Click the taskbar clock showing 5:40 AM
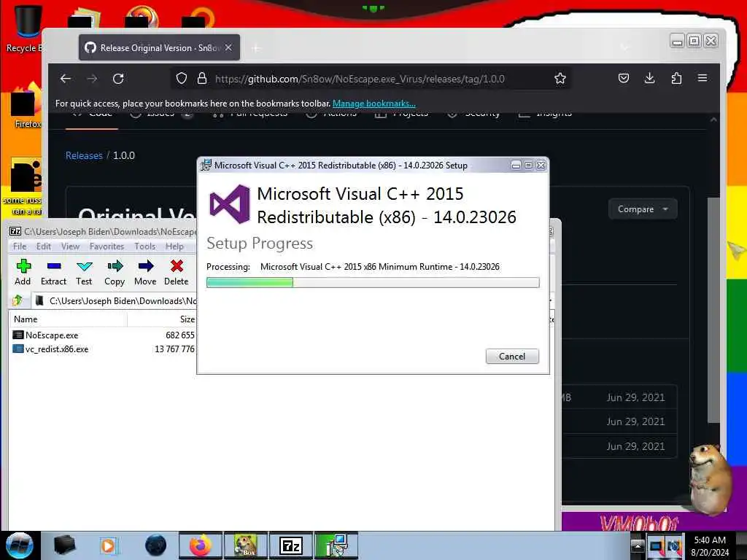Viewport: 747px width, 560px height. coord(710,546)
